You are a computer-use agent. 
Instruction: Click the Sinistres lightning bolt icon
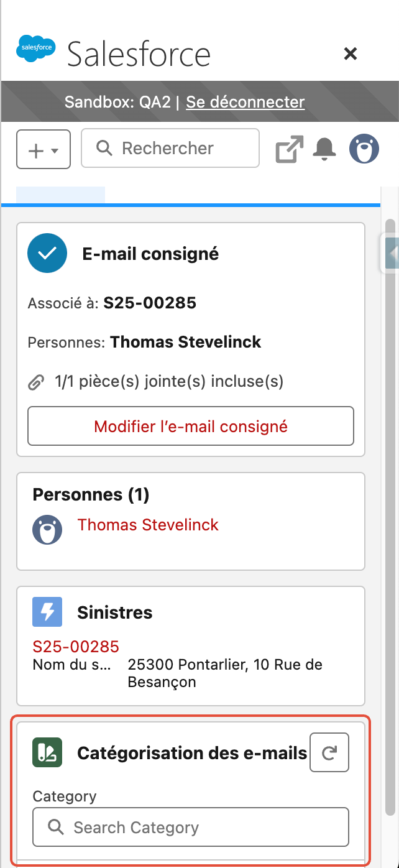tap(47, 612)
